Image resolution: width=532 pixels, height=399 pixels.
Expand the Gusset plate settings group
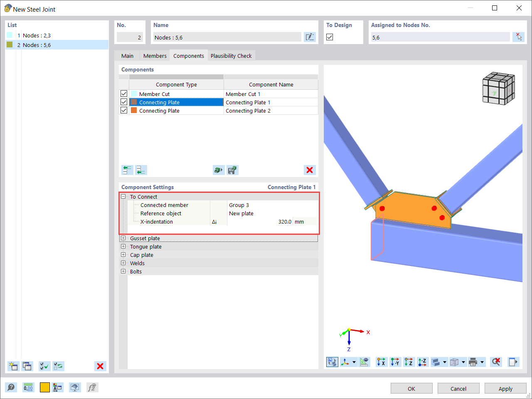pyautogui.click(x=123, y=238)
